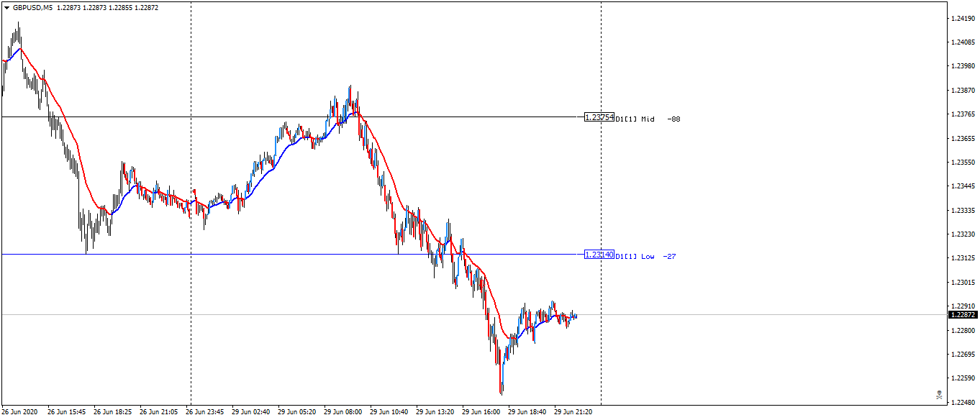The image size is (980, 420).
Task: Click time axis label 29 Jun 08:00
Action: tap(343, 412)
